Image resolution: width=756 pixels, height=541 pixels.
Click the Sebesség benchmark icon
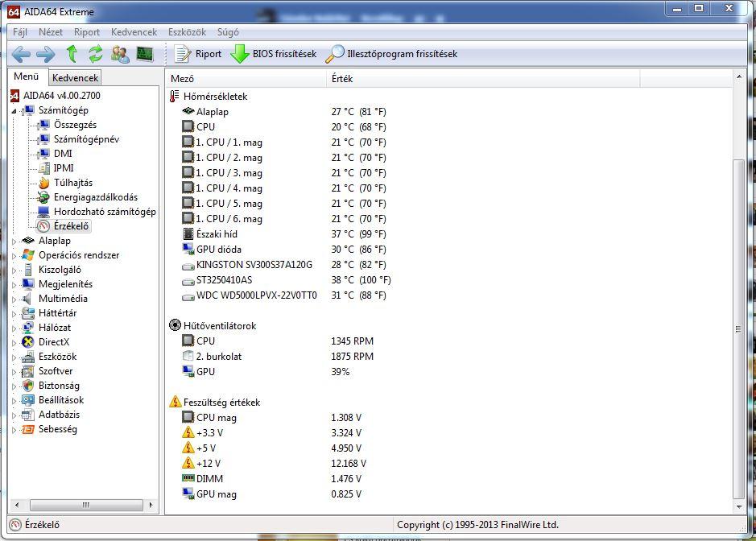(28, 429)
